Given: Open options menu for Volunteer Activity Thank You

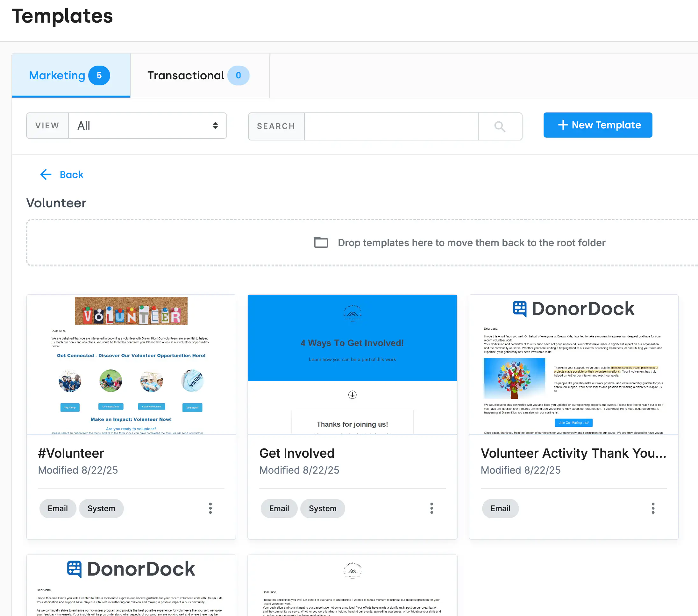Looking at the screenshot, I should click(x=653, y=508).
